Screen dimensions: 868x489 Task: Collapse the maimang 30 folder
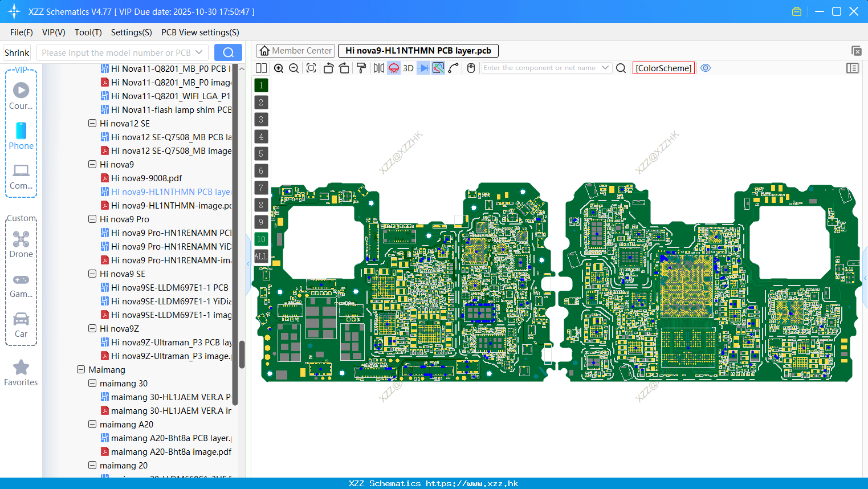click(92, 383)
